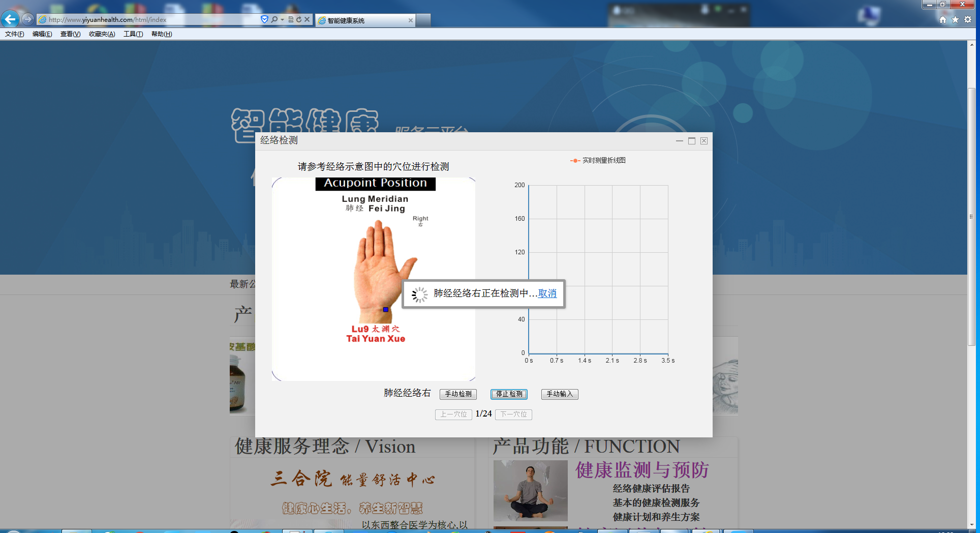Click the Stop loading X in address bar
This screenshot has height=533, width=980.
coord(307,19)
